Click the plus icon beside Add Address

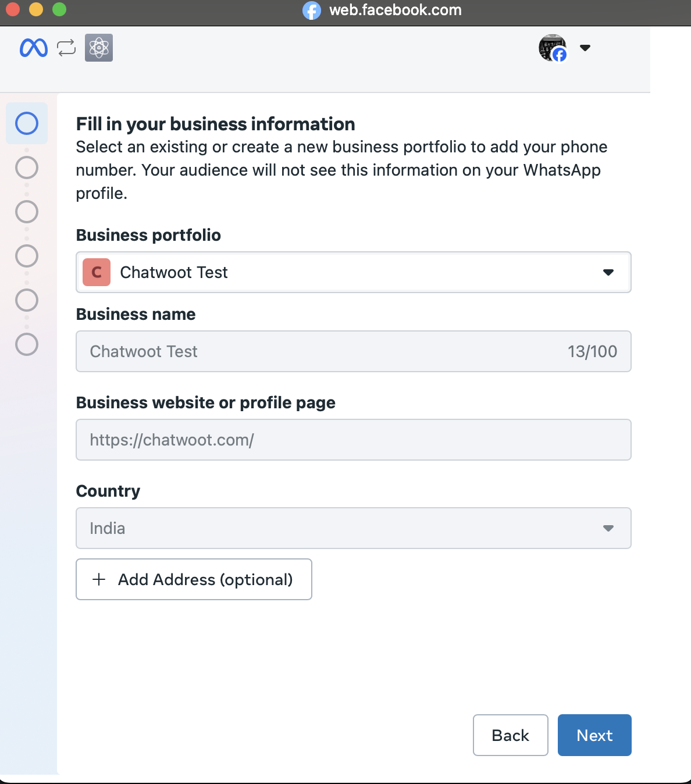pos(99,579)
